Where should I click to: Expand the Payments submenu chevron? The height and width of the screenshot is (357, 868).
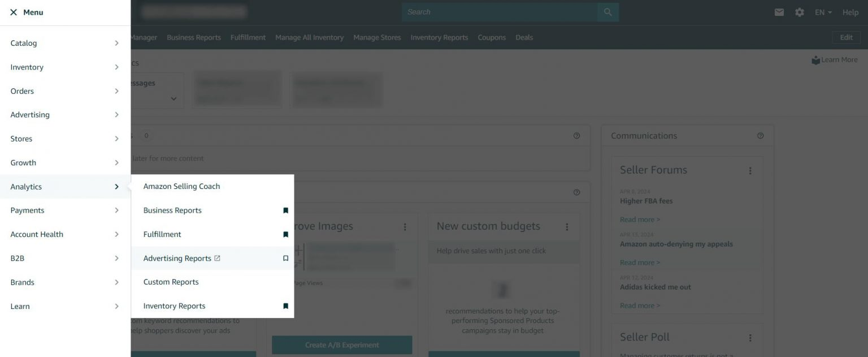[116, 210]
